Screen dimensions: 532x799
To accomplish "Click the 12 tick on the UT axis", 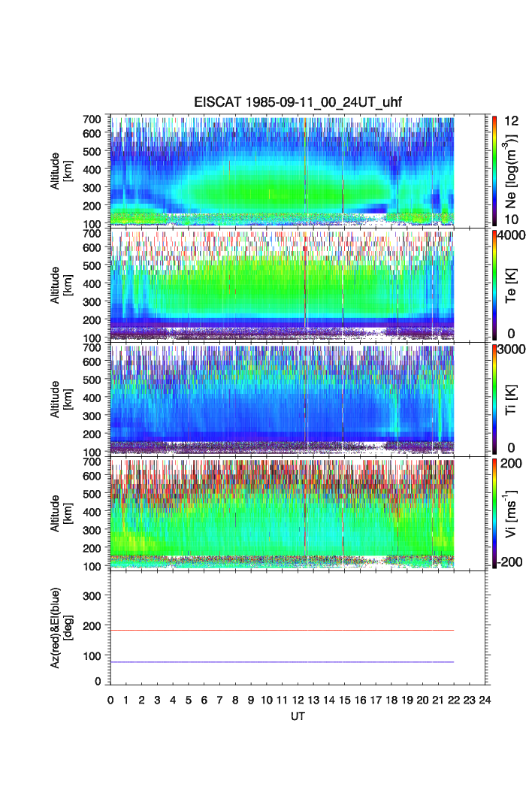I will [x=298, y=700].
